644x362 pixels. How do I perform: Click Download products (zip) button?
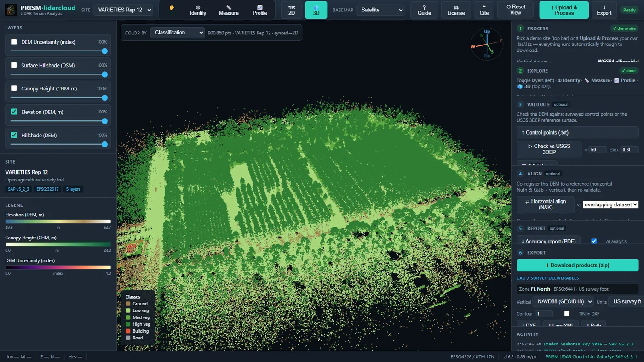point(578,265)
